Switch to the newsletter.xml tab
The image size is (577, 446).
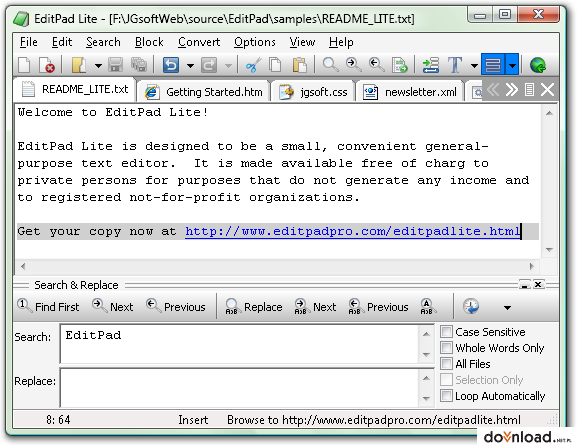(410, 91)
